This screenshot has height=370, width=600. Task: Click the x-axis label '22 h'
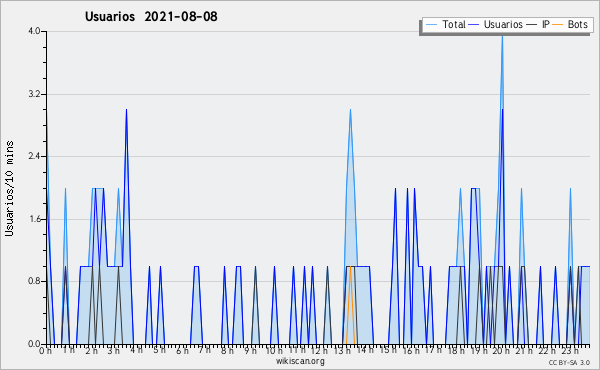pyautogui.click(x=547, y=350)
